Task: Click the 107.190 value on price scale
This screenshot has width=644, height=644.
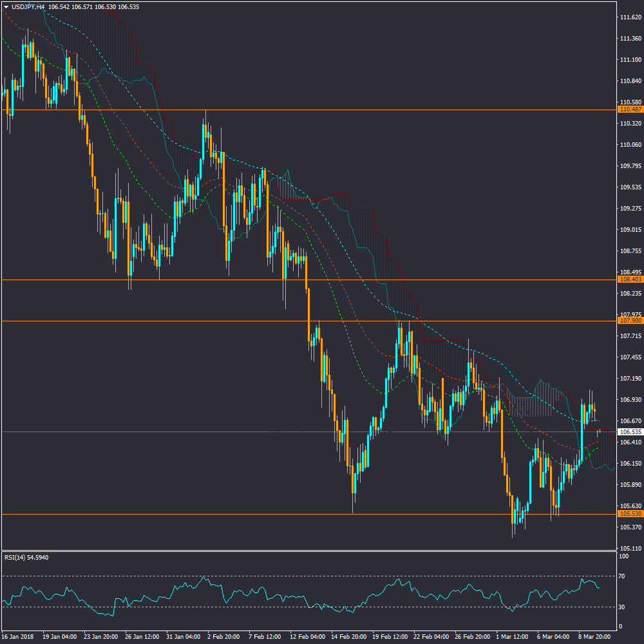Action: point(630,379)
